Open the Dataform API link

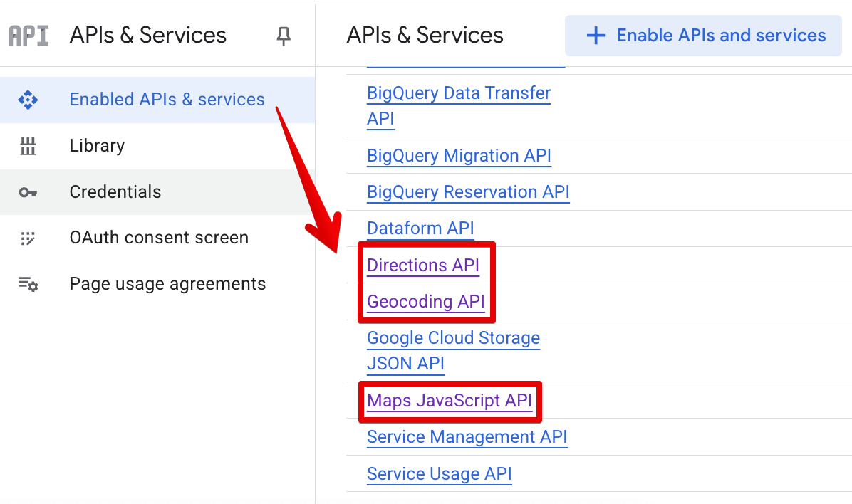420,229
